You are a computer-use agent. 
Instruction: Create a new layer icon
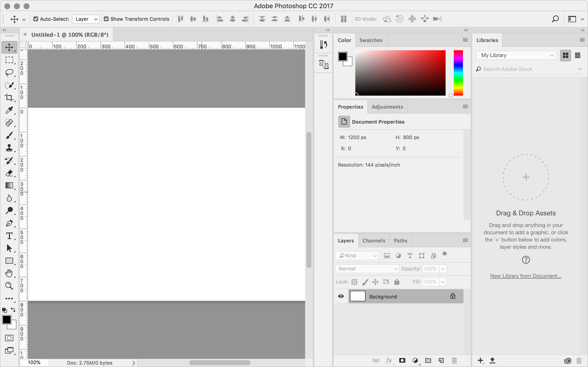pos(441,360)
